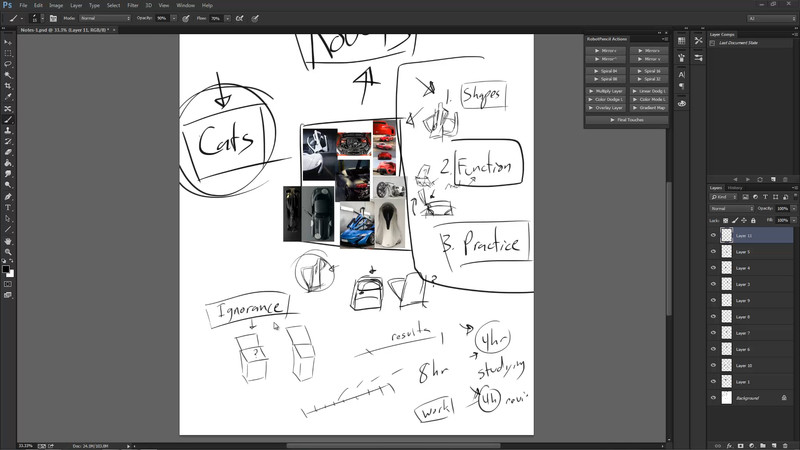Screen dimensions: 800x450
Task: Select the Quick Selection tool
Action: (8, 75)
